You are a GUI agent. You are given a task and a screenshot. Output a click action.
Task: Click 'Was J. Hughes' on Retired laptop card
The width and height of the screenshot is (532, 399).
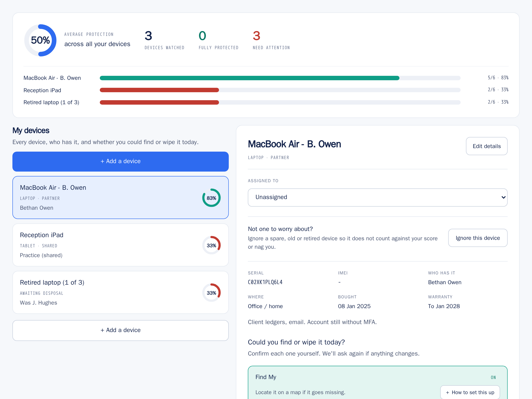coord(39,303)
